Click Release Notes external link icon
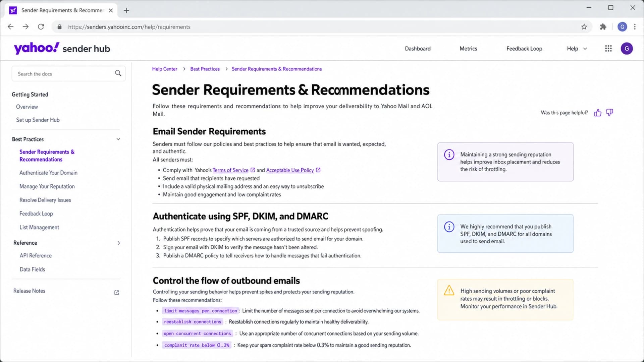Image resolution: width=644 pixels, height=362 pixels. pos(116,293)
